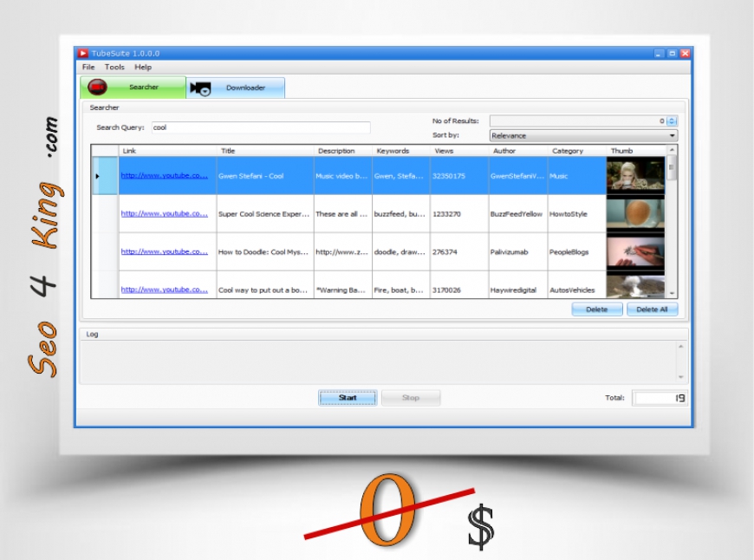Click the results table scroll up arrow

(x=672, y=150)
